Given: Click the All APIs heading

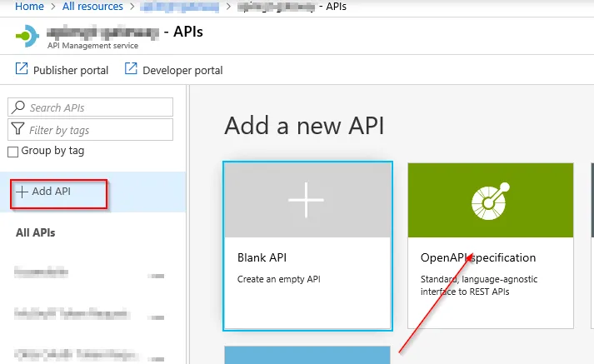Looking at the screenshot, I should click(x=35, y=232).
